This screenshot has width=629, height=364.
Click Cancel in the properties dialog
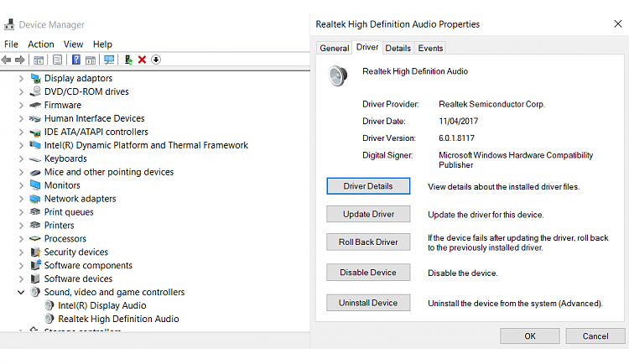click(595, 336)
